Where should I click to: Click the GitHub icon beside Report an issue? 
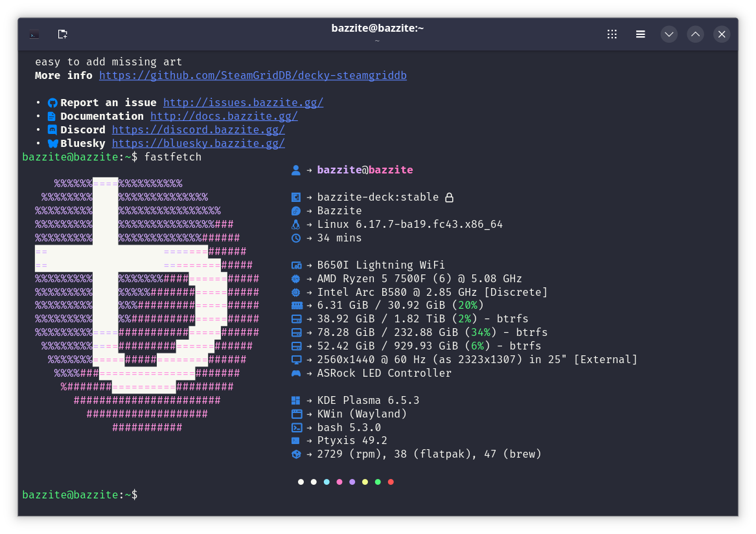click(x=52, y=103)
